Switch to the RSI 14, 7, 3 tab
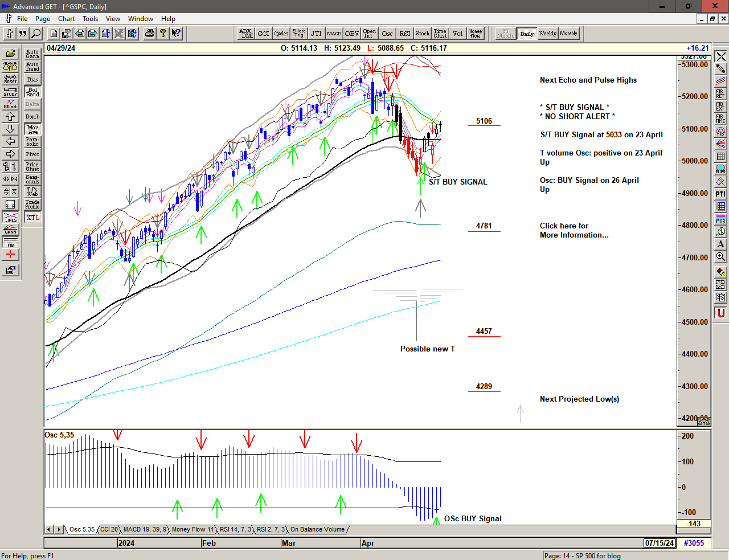 pos(235,529)
